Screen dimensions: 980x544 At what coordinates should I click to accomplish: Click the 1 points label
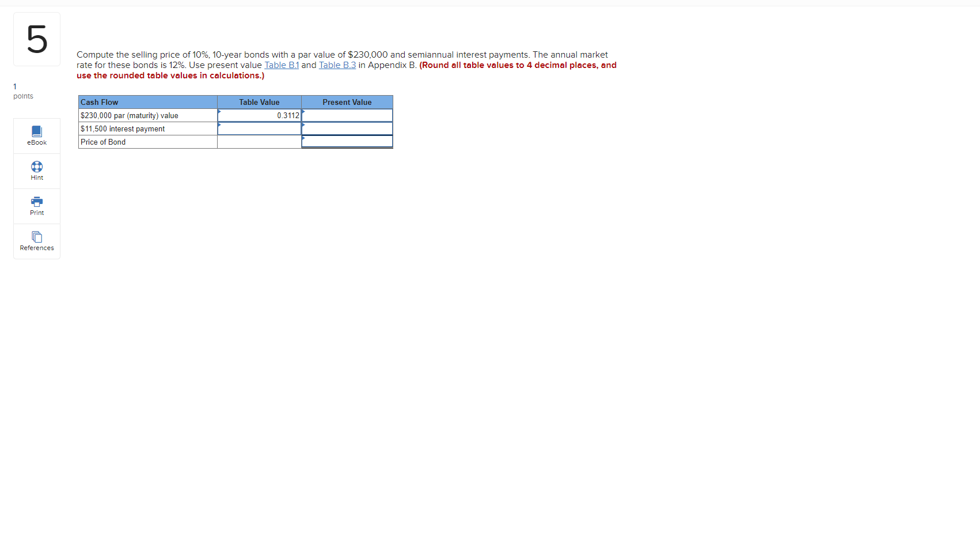[21, 91]
